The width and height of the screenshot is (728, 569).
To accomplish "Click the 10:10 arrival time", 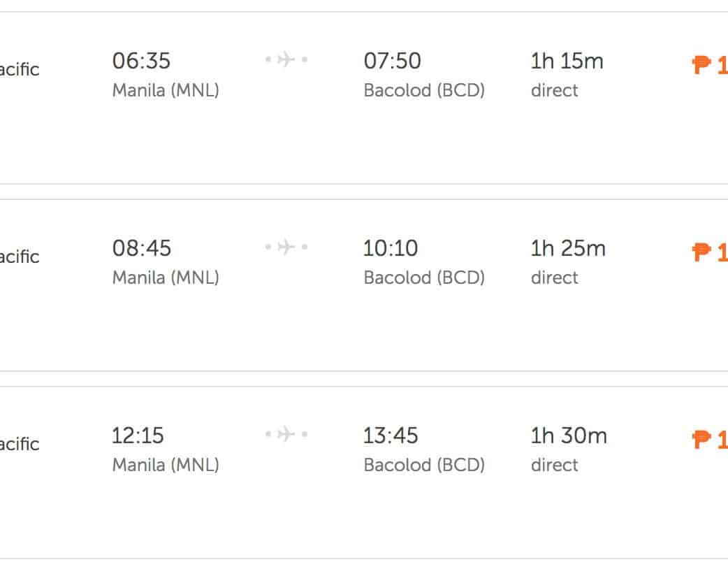I will tap(391, 248).
